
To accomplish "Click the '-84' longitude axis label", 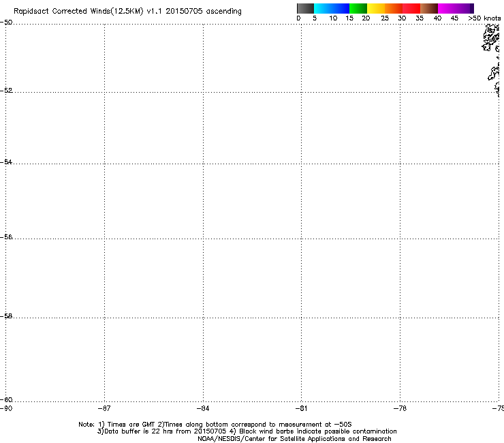I will click(x=203, y=408).
